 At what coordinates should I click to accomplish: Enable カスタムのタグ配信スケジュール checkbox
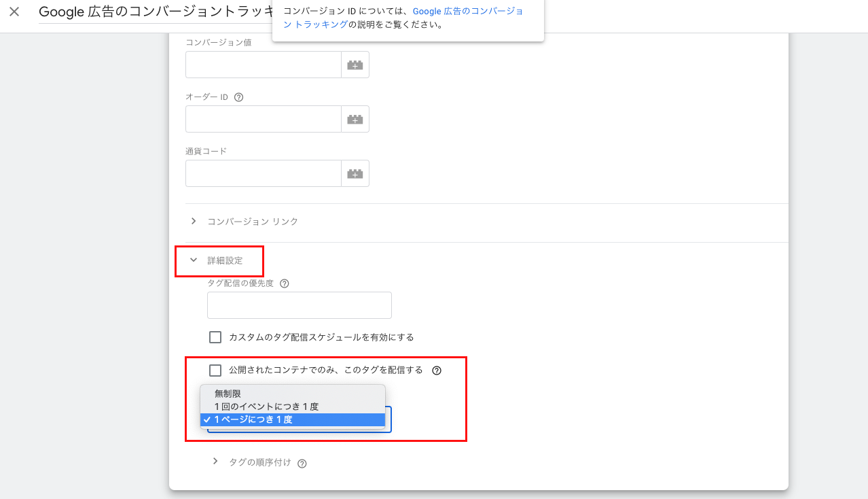(x=215, y=337)
